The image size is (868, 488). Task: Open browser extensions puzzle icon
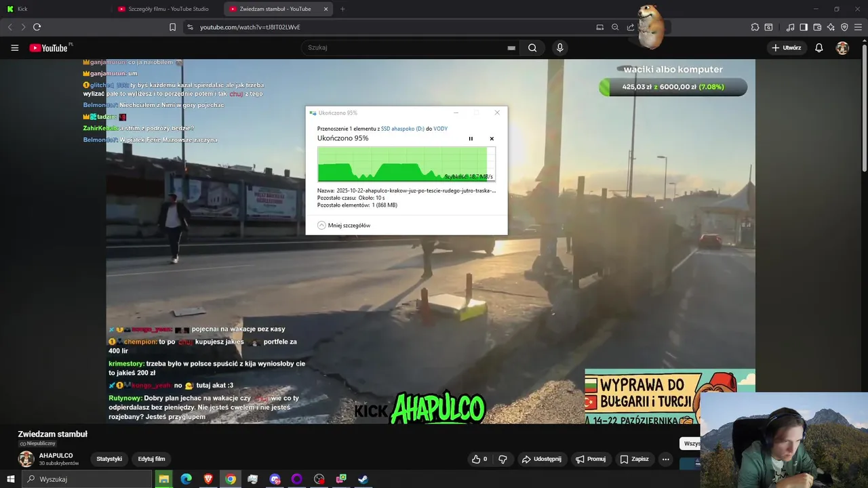coord(755,27)
